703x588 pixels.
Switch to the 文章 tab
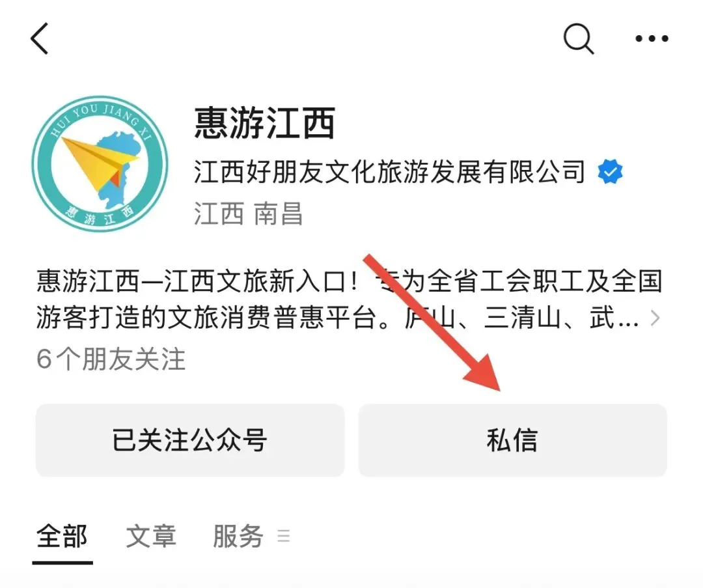[x=151, y=536]
